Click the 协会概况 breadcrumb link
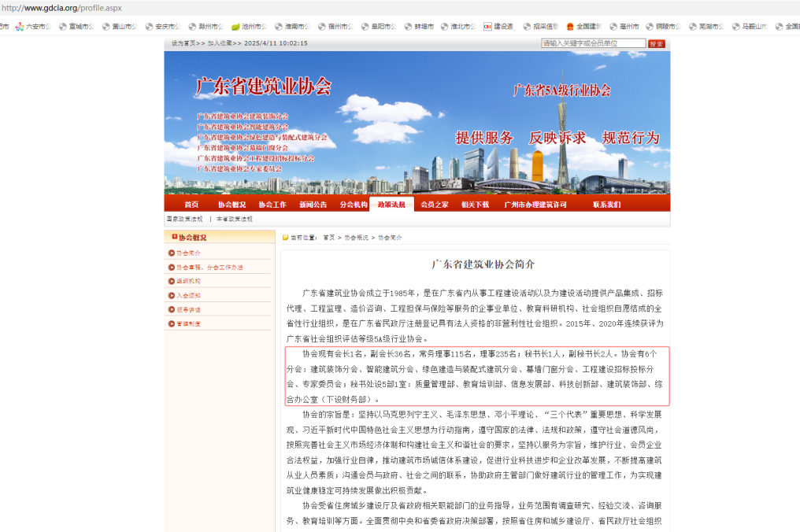Viewport: 800px width, 532px height. coord(355,237)
